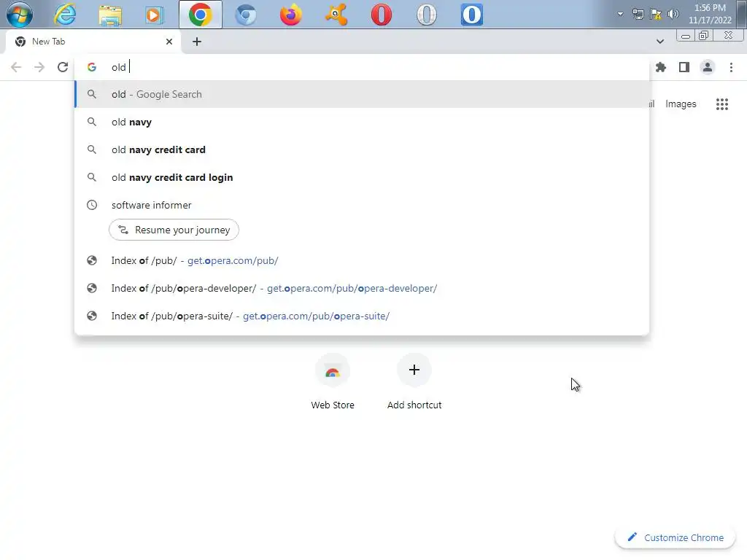Open the Web Store shortcut

tap(333, 382)
